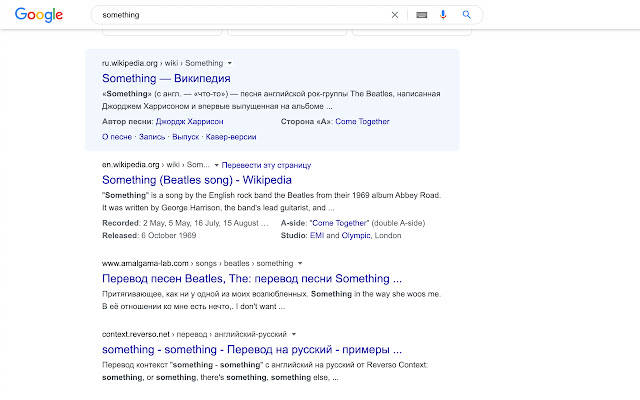Follow the 'Olympic' studio link
Image resolution: width=640 pixels, height=400 pixels.
coord(356,236)
